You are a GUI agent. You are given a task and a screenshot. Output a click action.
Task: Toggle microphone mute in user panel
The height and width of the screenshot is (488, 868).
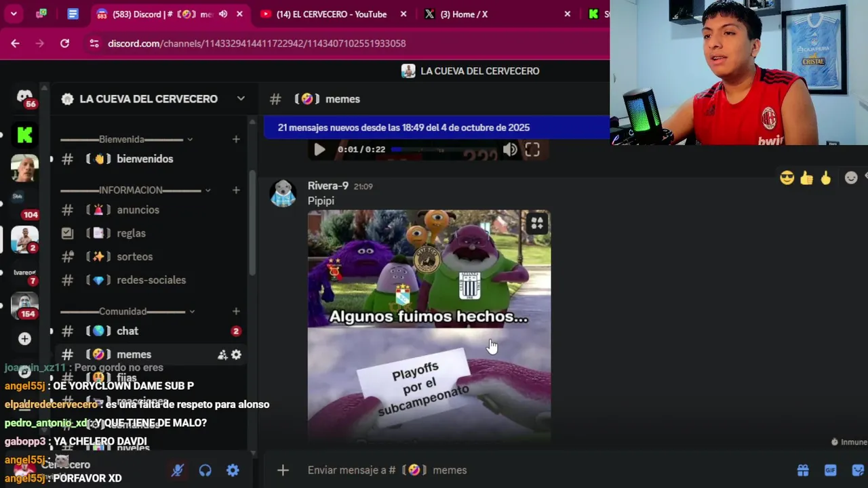pyautogui.click(x=178, y=470)
